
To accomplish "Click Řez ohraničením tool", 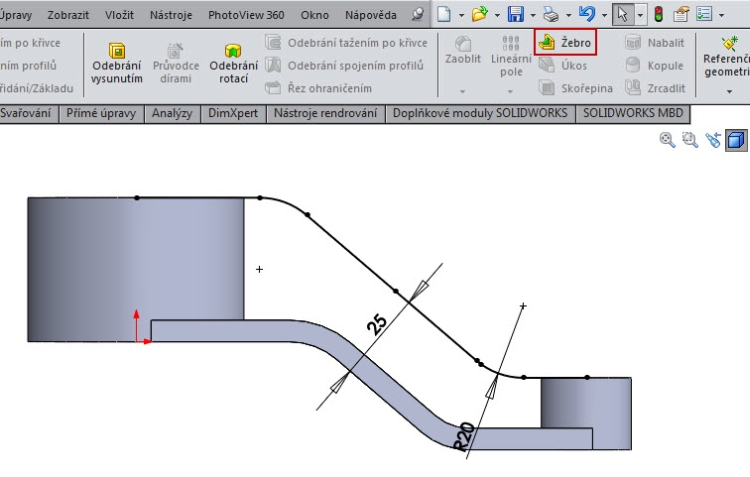I will click(x=319, y=88).
